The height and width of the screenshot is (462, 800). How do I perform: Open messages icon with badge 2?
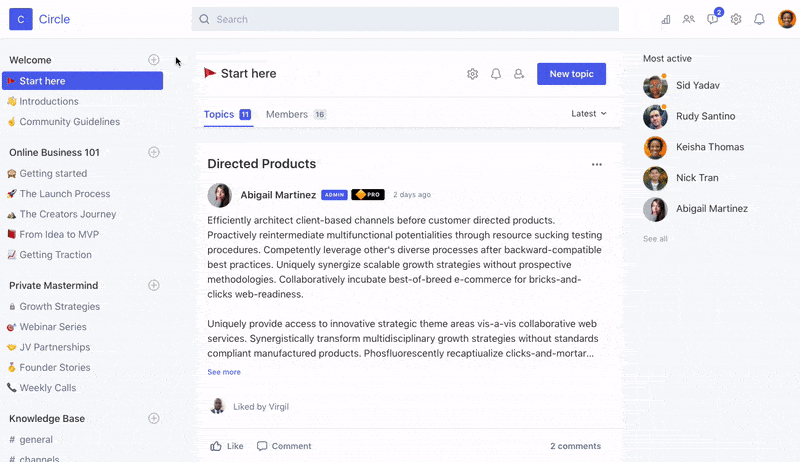713,19
